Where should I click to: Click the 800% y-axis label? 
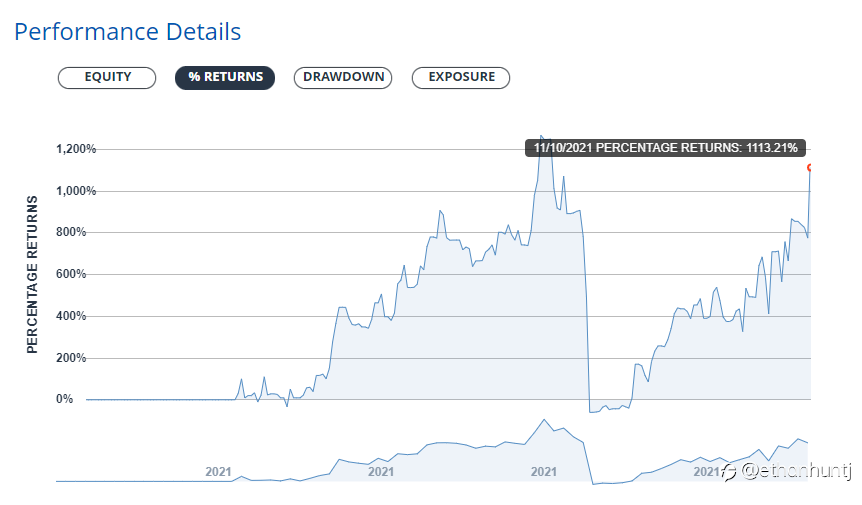[71, 232]
